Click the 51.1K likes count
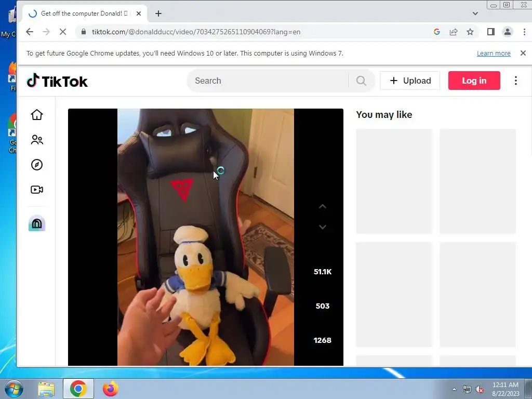Viewport: 532px width, 399px height. [323, 272]
